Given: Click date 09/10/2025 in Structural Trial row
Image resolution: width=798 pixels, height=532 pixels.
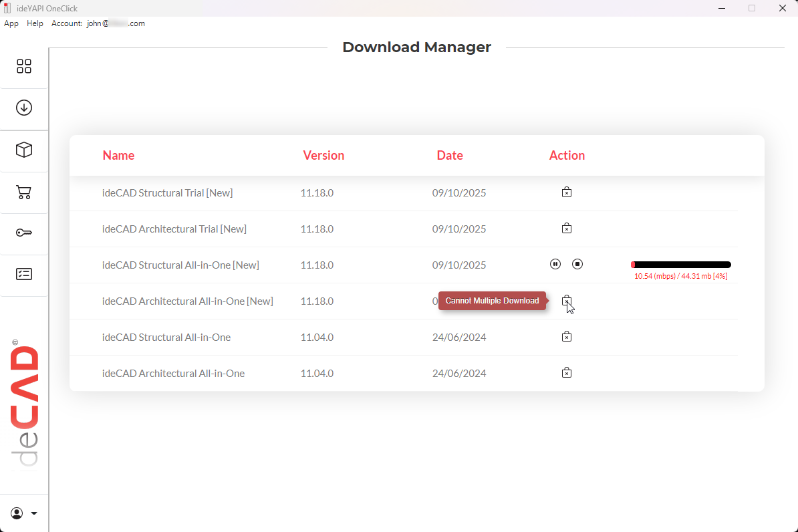Looking at the screenshot, I should pos(459,193).
